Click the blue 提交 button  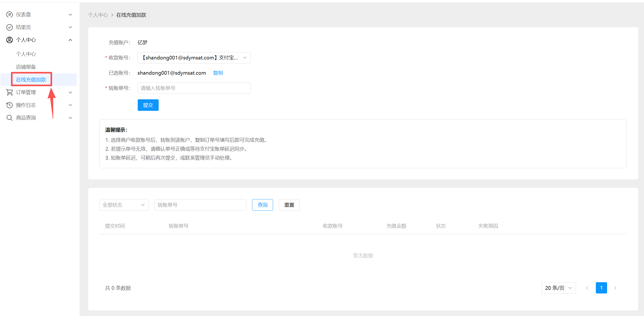[148, 105]
